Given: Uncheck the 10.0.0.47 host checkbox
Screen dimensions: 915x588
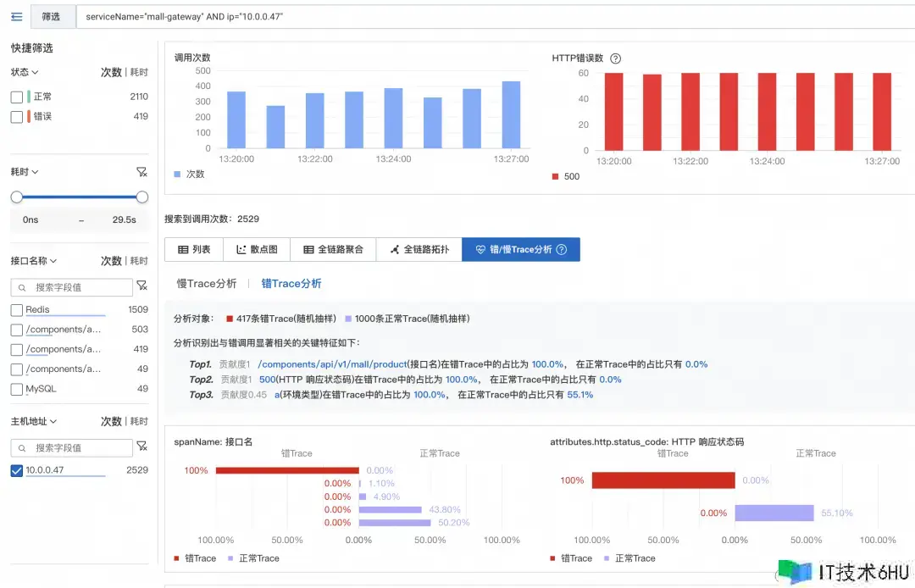Looking at the screenshot, I should click(x=17, y=470).
